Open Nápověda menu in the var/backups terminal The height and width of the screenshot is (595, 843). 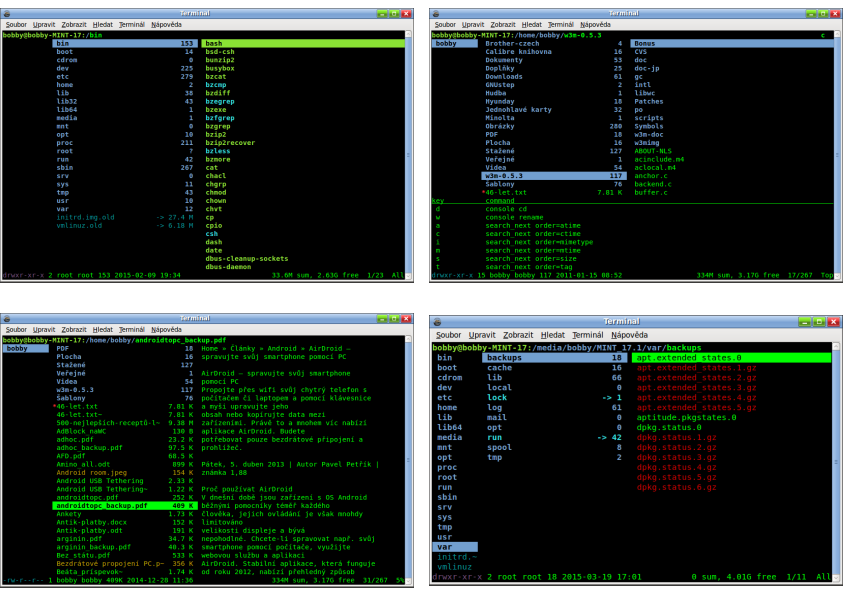(630, 335)
